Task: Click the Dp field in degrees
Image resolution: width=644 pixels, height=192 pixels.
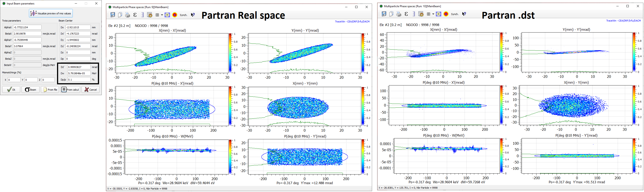Action: pyautogui.click(x=78, y=59)
